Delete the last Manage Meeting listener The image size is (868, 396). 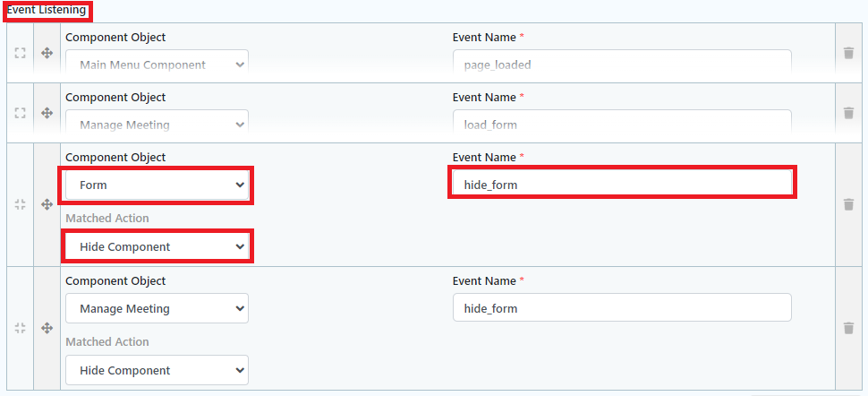pyautogui.click(x=848, y=328)
